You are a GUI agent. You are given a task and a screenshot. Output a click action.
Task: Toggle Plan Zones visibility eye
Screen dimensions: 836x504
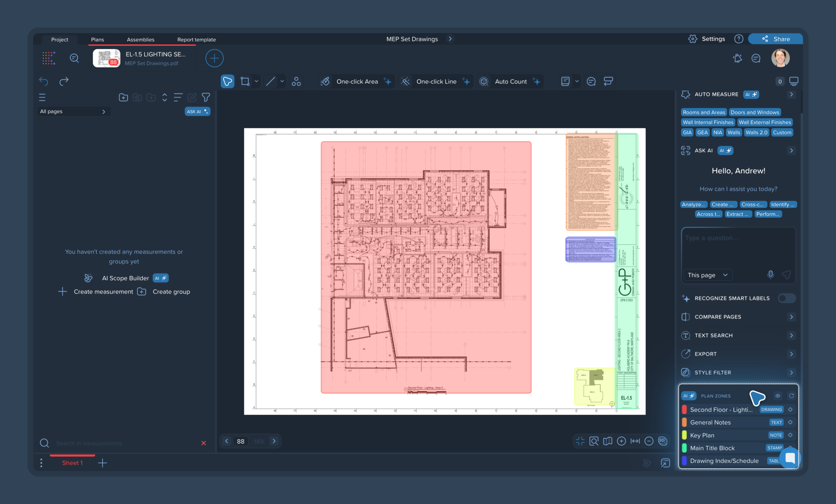[778, 396]
